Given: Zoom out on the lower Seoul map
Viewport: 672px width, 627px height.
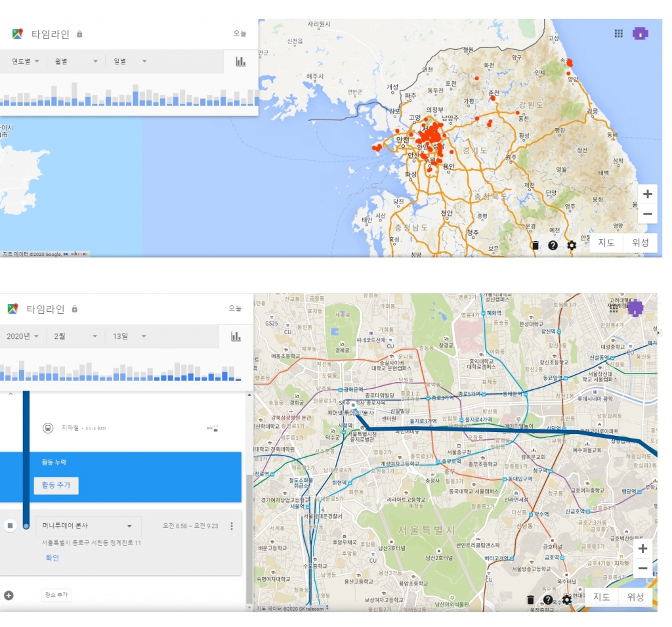Looking at the screenshot, I should coord(642,569).
